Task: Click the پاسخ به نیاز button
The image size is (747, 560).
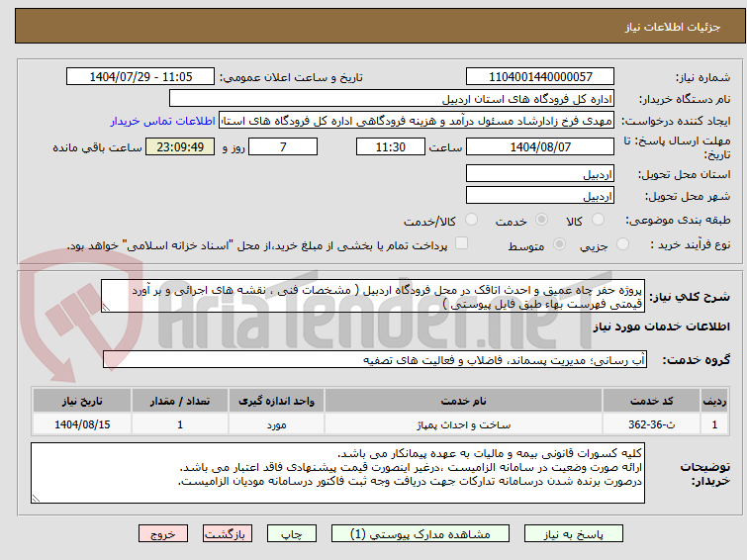Action: [x=574, y=534]
